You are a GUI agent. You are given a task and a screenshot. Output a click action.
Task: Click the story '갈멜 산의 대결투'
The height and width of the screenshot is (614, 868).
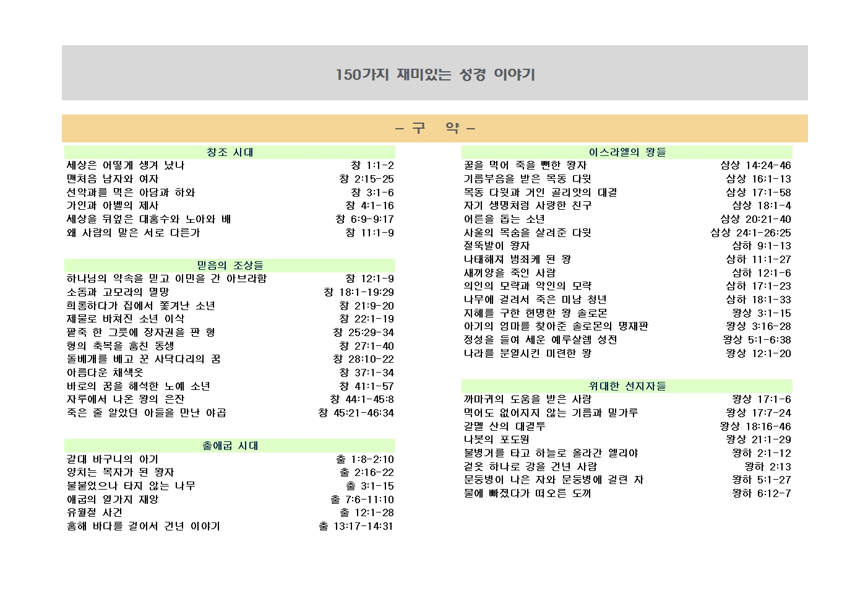[504, 426]
